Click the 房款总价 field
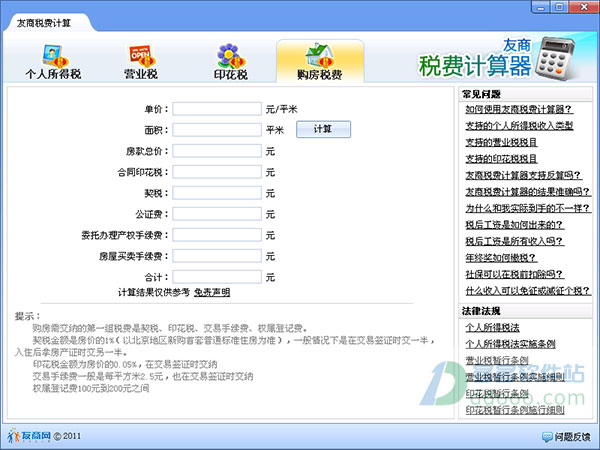Viewport: 600px width, 450px height. click(x=217, y=151)
